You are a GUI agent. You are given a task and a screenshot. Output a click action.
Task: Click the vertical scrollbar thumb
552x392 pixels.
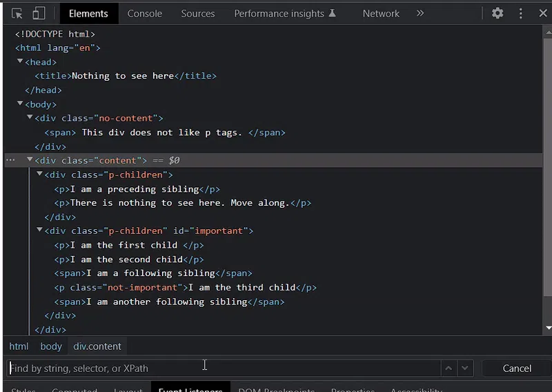(x=548, y=167)
